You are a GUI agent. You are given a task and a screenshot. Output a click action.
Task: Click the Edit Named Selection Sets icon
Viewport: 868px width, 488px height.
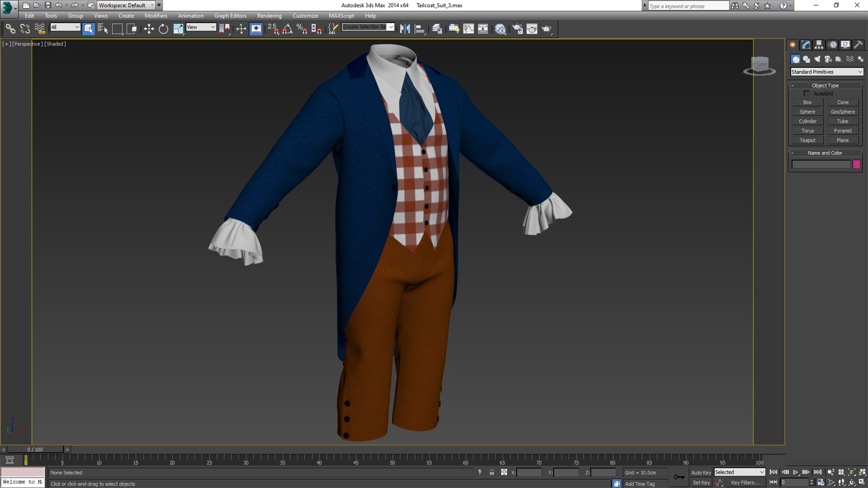point(333,29)
